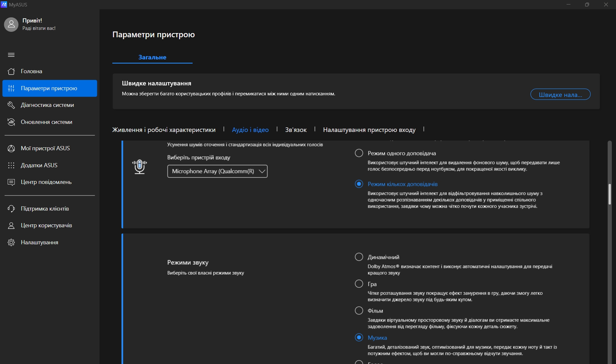Open Головна via the home icon
This screenshot has height=364, width=616.
(11, 71)
